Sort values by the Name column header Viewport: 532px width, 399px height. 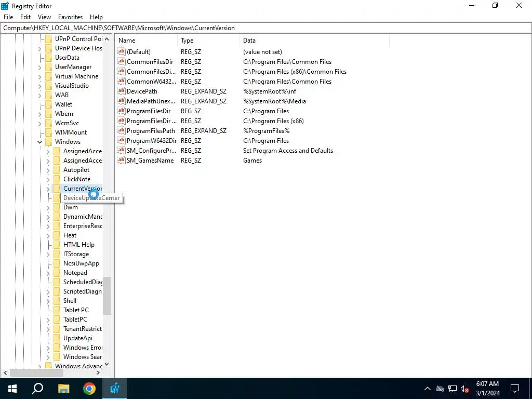click(146, 41)
